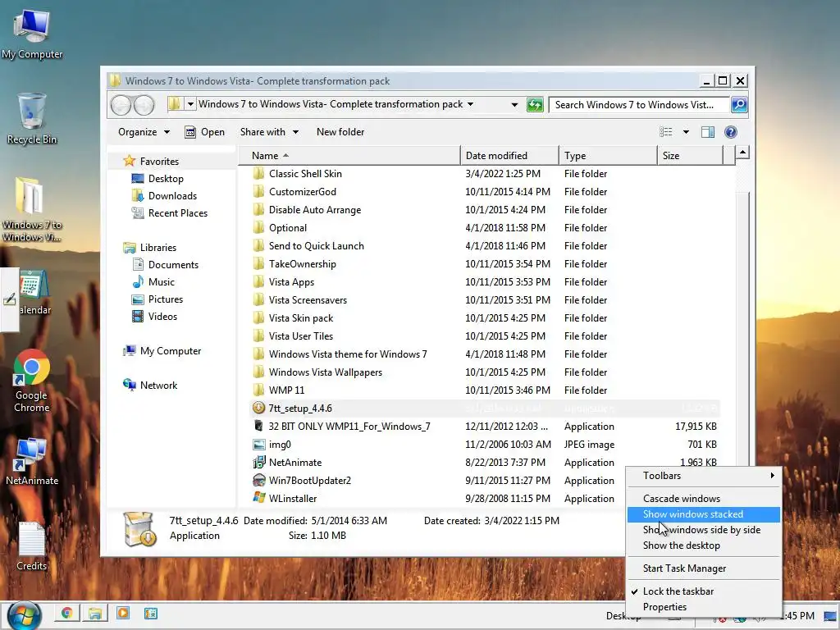Select Pictures library

[166, 299]
